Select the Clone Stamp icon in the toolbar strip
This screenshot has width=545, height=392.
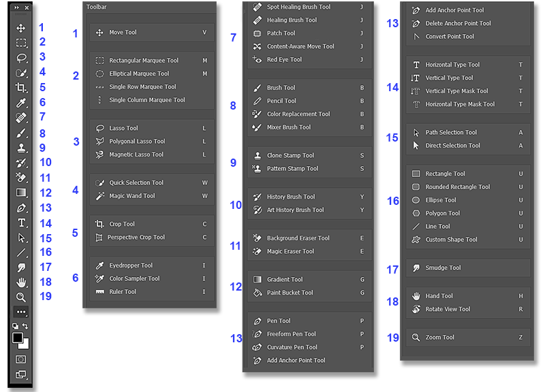[21, 148]
